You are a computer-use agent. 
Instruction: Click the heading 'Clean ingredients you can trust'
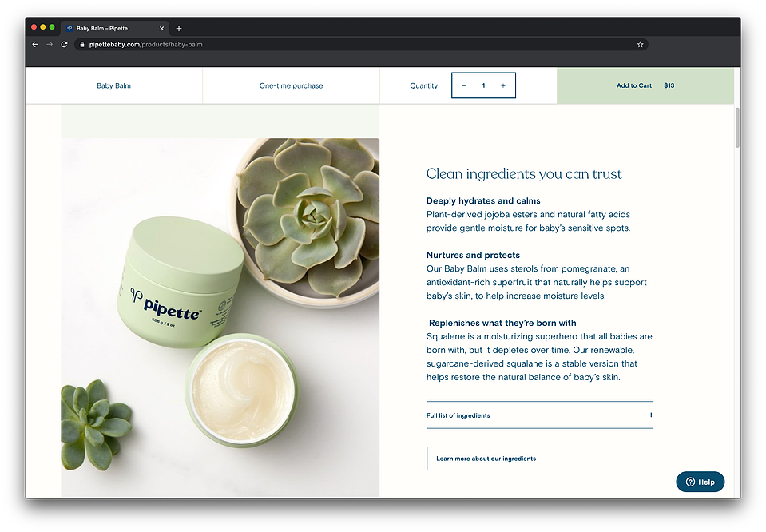[524, 174]
